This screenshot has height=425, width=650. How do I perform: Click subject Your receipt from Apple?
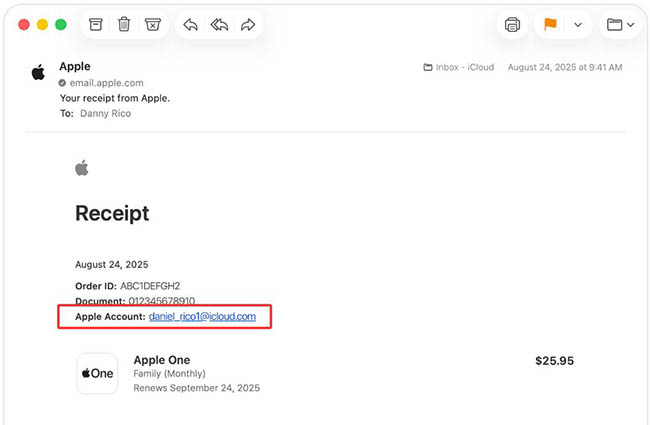pyautogui.click(x=115, y=98)
